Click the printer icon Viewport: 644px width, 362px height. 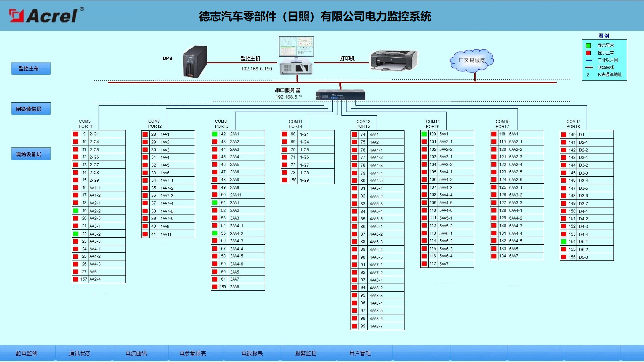pos(394,60)
